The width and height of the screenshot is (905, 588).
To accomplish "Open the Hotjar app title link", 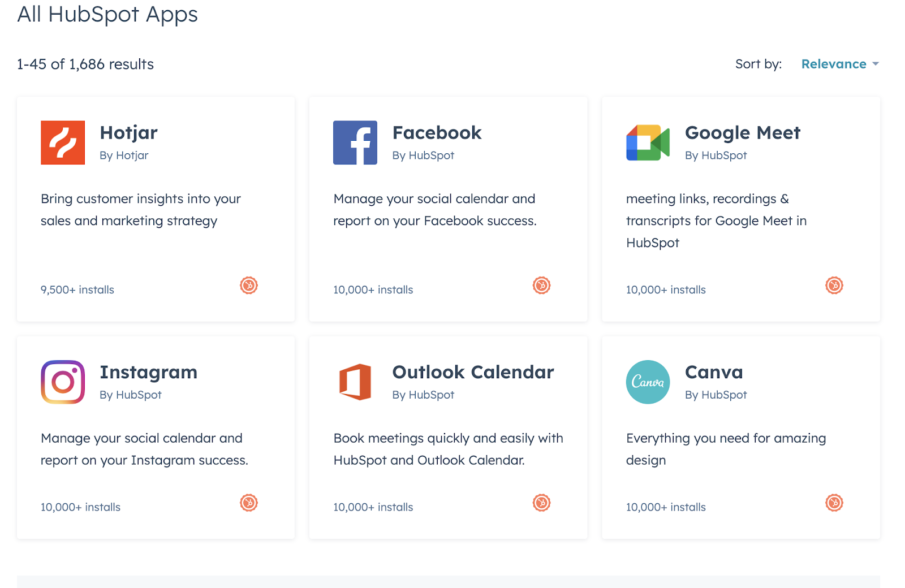I will pos(128,133).
